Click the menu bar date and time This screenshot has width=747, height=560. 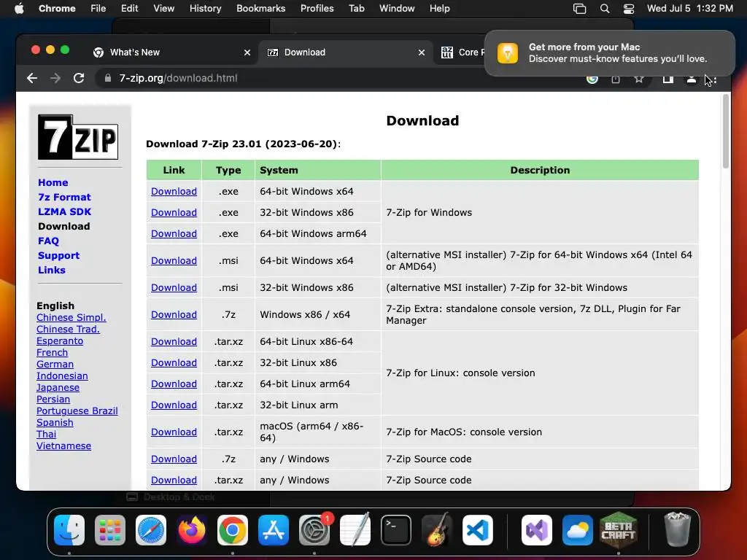click(690, 9)
